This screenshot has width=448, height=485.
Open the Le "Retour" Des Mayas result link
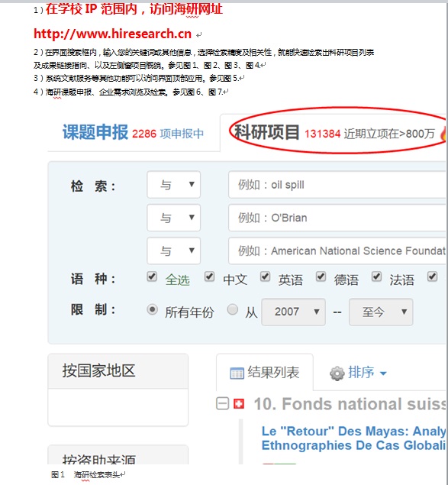354,438
